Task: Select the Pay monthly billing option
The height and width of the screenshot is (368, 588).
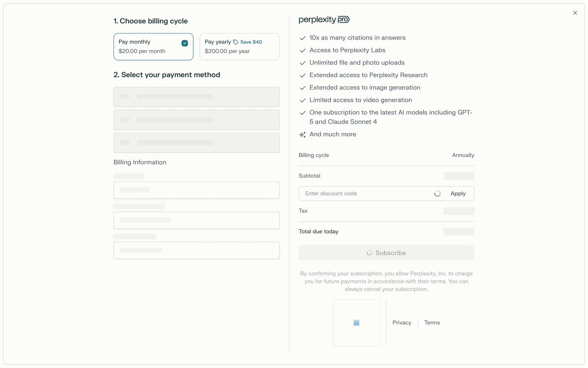Action: pyautogui.click(x=153, y=47)
